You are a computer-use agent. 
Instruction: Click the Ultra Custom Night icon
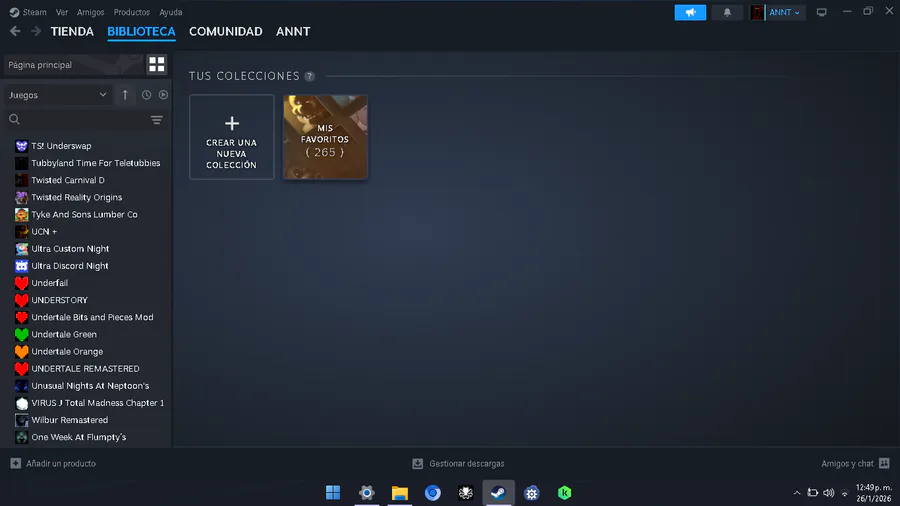click(21, 249)
